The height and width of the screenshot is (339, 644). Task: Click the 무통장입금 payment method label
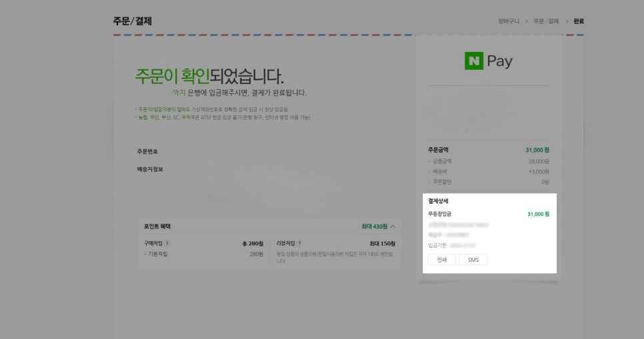pyautogui.click(x=439, y=214)
